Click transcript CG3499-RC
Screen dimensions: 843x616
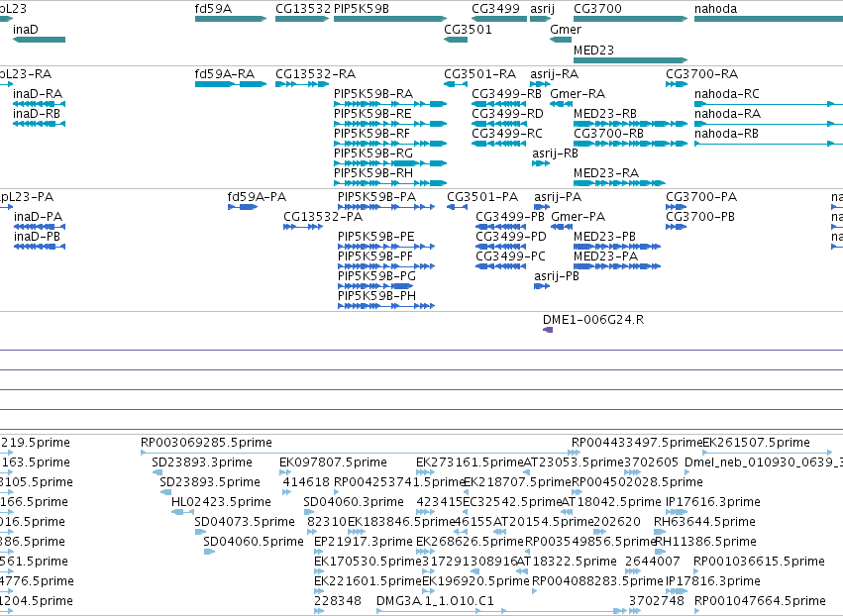499,144
